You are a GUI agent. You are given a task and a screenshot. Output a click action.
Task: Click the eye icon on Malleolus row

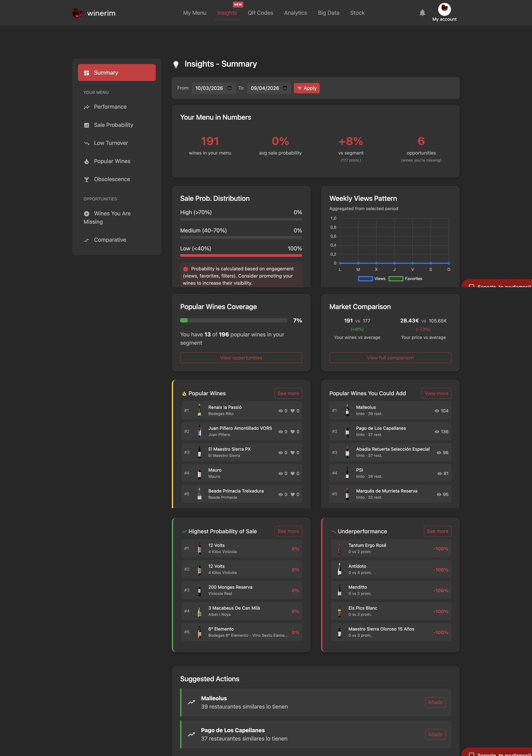[x=437, y=411]
